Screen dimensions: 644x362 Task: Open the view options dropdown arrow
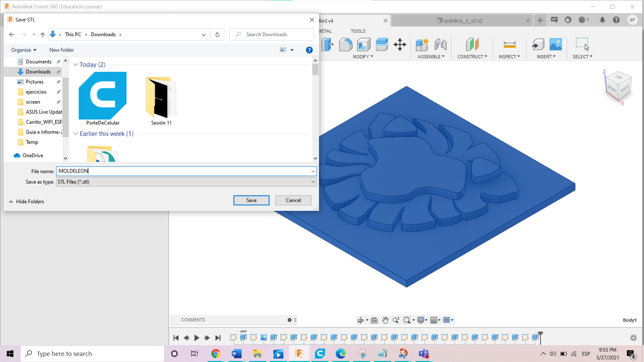pyautogui.click(x=292, y=50)
